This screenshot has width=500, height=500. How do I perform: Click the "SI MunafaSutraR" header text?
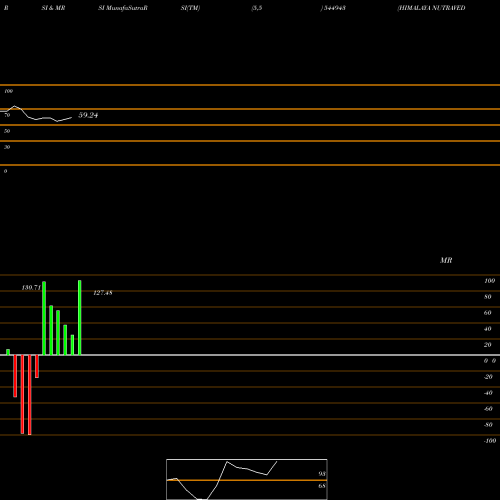coord(123,8)
